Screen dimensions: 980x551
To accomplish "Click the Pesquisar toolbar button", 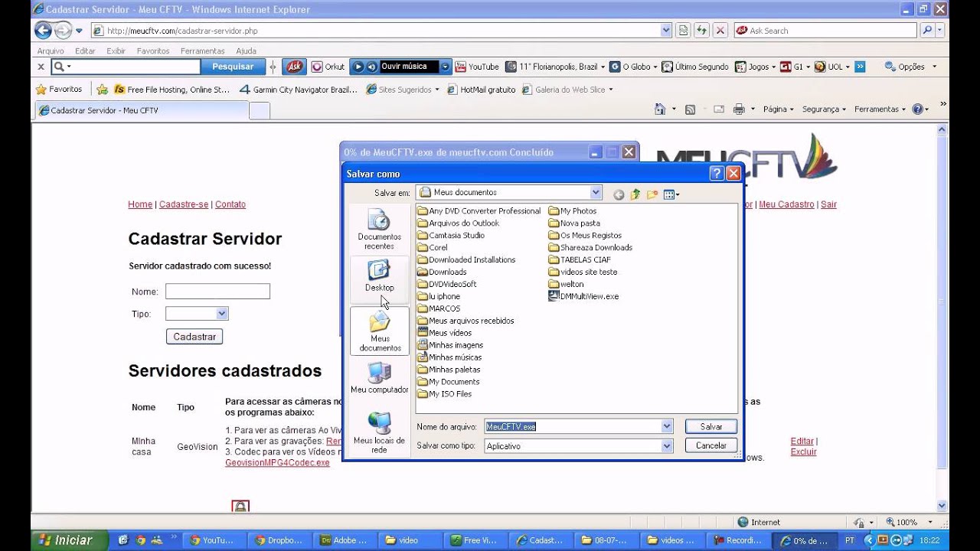I will (x=233, y=67).
